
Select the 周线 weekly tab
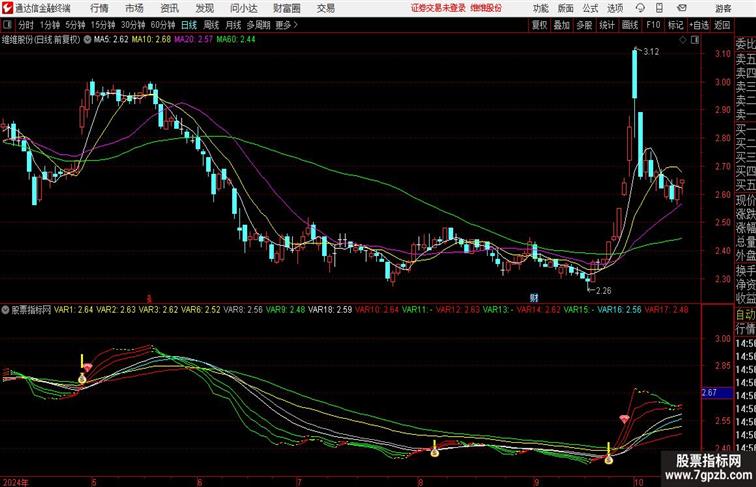click(x=211, y=25)
